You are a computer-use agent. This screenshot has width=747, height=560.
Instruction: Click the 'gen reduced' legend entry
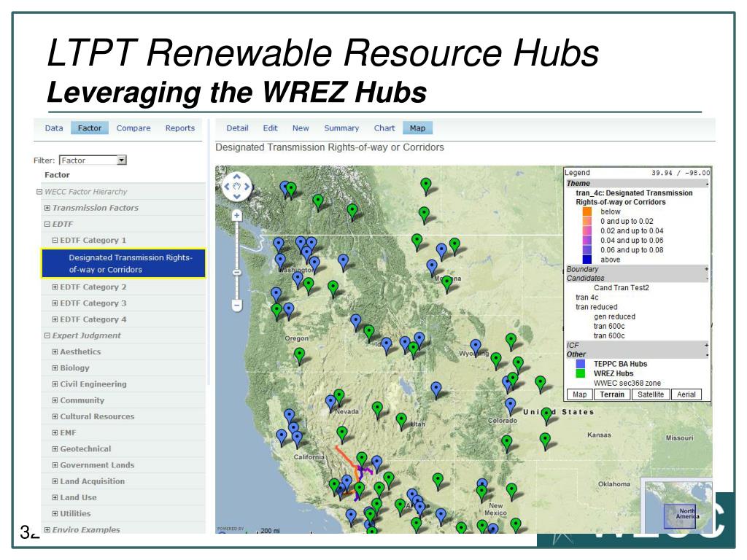pos(614,316)
